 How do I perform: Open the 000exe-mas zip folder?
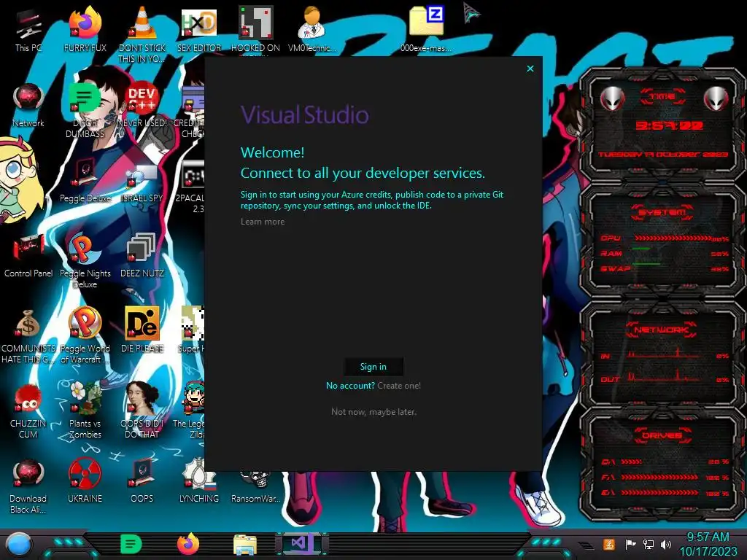coord(426,29)
